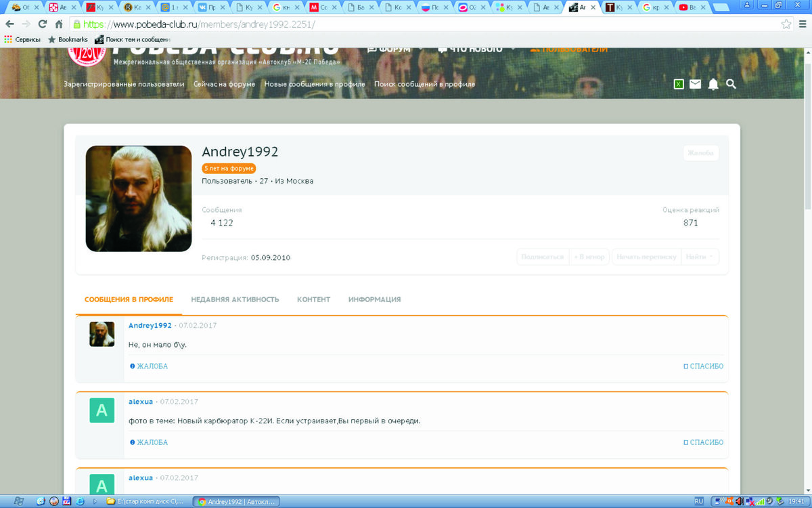Open the Chrome menu hamburger icon
The image size is (812, 508).
tap(802, 24)
